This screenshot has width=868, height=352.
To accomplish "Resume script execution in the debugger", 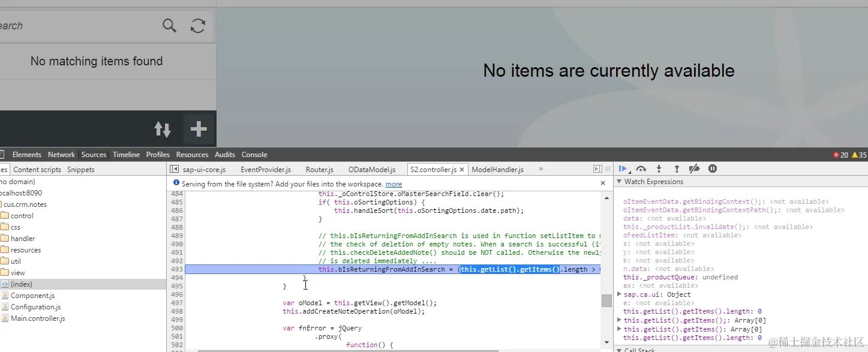I will click(x=623, y=169).
